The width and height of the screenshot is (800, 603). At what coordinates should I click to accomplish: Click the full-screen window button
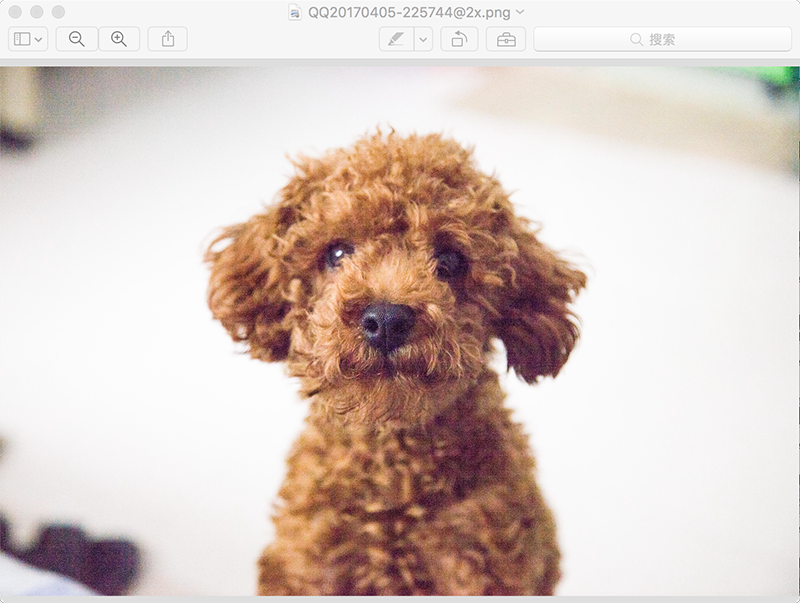pyautogui.click(x=59, y=12)
